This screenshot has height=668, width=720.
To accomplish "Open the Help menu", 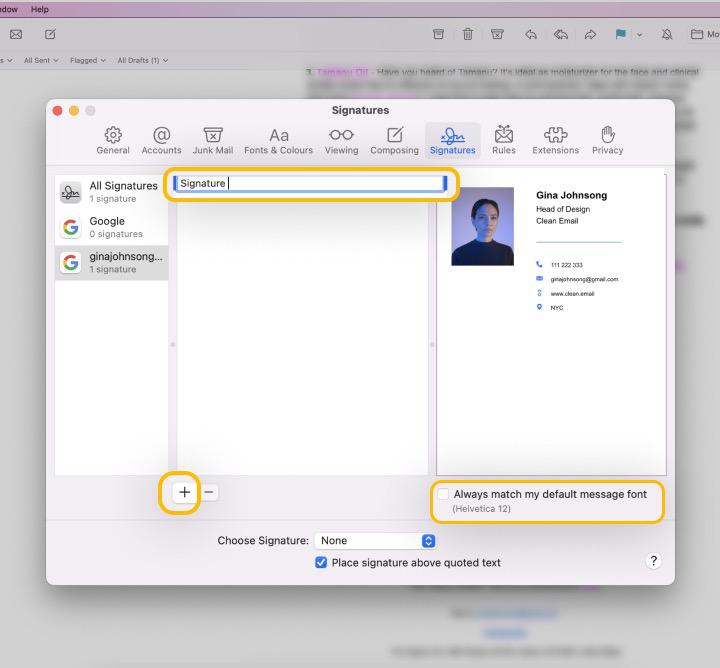I will click(x=39, y=9).
